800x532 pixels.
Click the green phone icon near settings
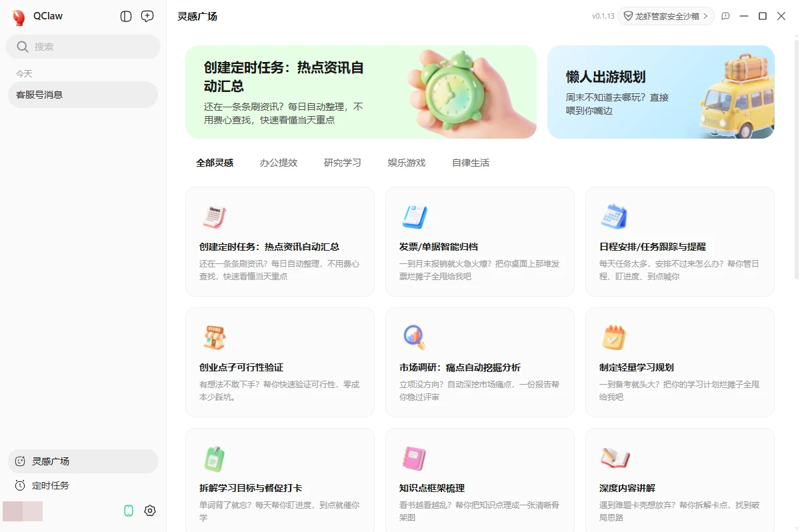[x=128, y=510]
